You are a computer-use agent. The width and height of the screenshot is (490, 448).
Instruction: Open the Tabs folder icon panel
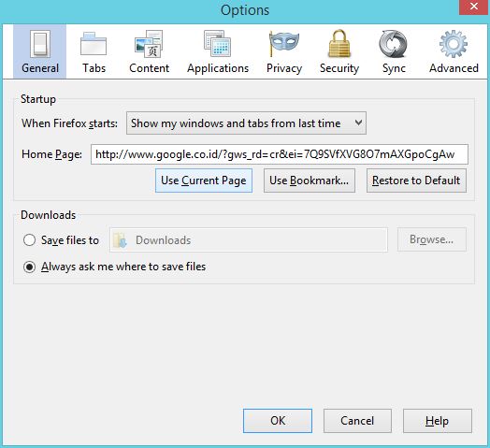(x=94, y=44)
